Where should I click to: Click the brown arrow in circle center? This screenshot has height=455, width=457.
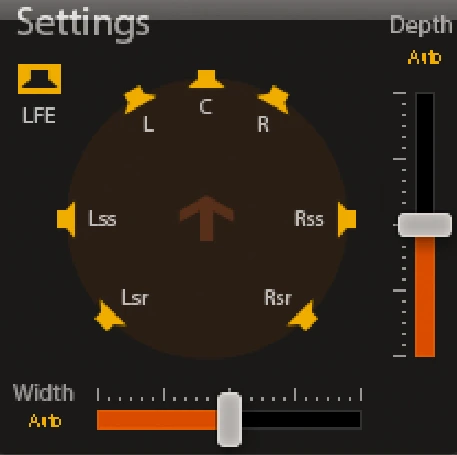tap(207, 218)
